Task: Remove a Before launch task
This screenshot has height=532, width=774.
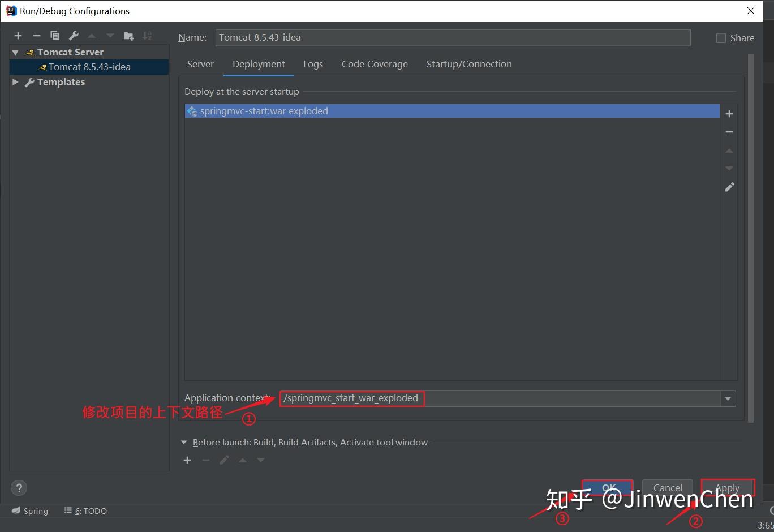Action: pyautogui.click(x=206, y=460)
